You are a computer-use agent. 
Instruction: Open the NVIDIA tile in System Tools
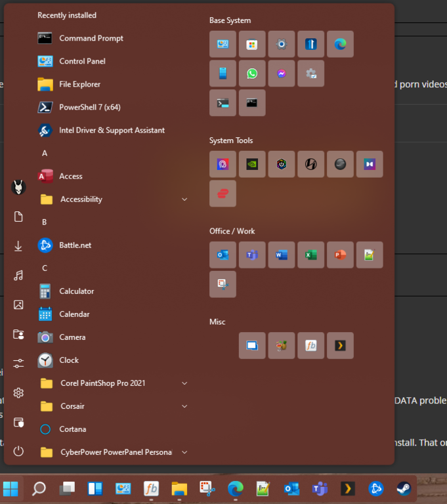pyautogui.click(x=252, y=164)
